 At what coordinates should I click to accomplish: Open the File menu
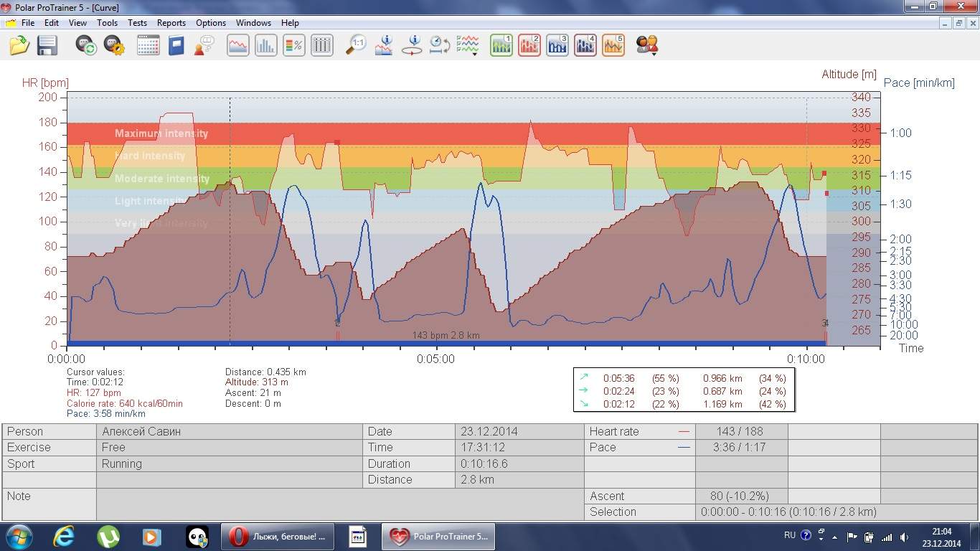28,23
